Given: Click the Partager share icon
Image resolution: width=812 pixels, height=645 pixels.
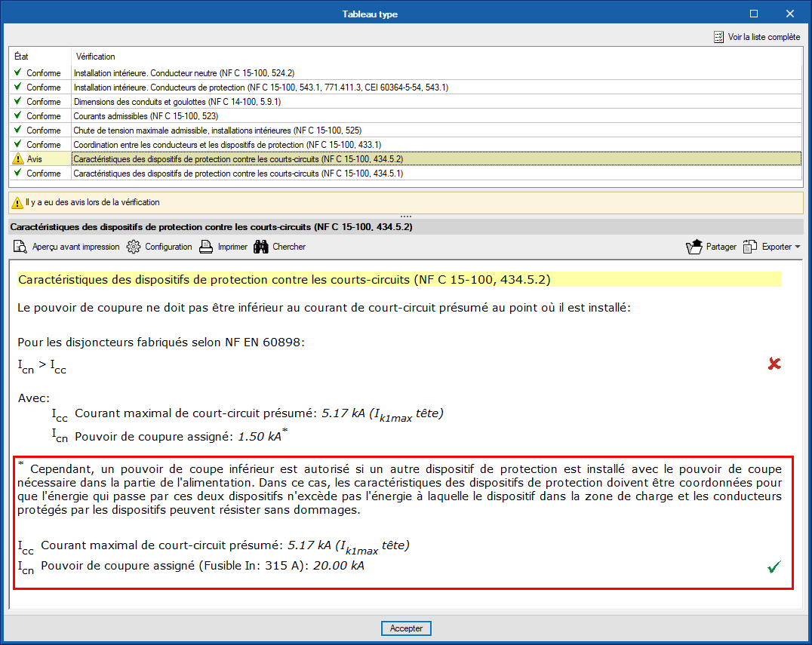Looking at the screenshot, I should [694, 247].
